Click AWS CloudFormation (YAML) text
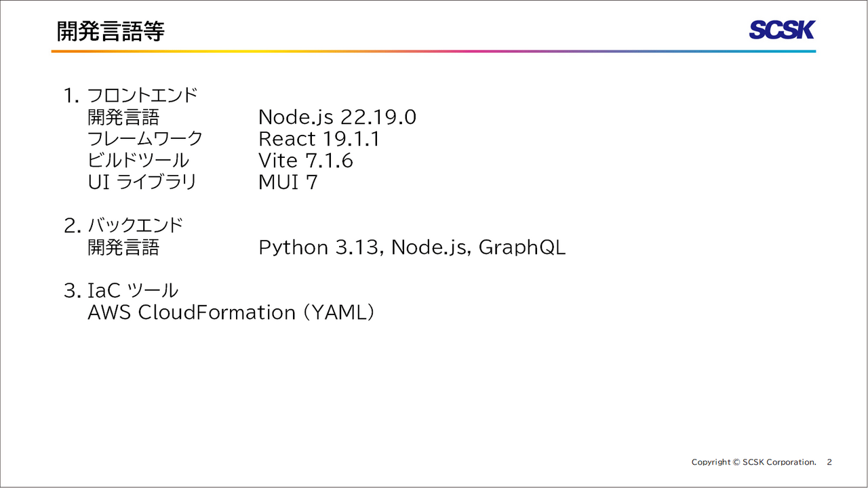This screenshot has height=488, width=868. pos(231,312)
